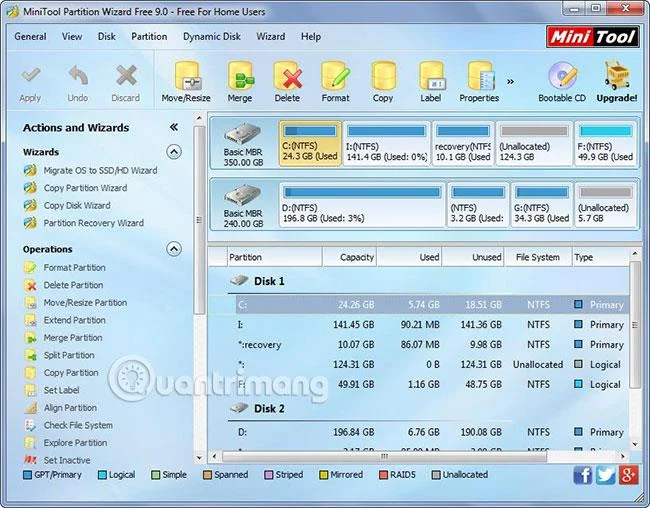
Task: Click the Copy Disk Wizard icon
Action: point(30,205)
